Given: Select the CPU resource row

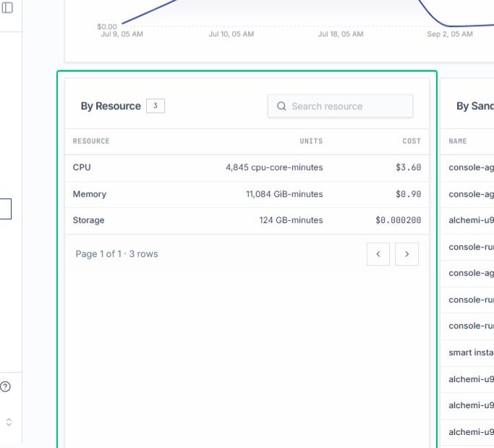Looking at the screenshot, I should pyautogui.click(x=247, y=168).
